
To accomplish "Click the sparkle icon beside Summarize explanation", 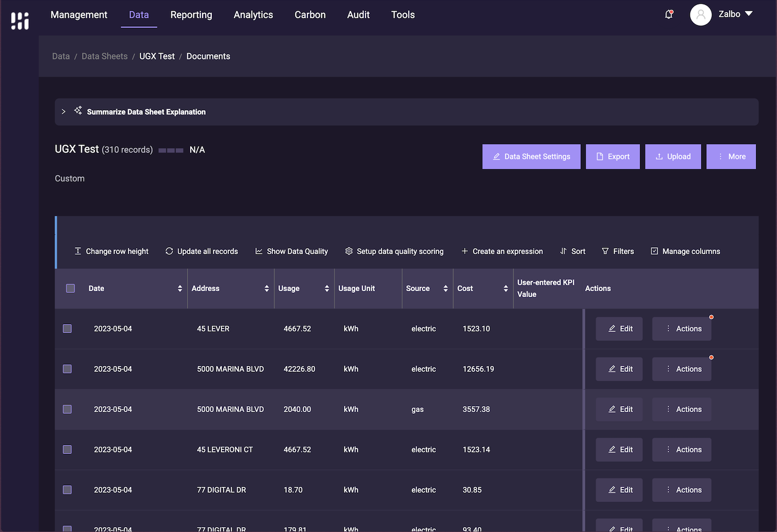I will click(78, 111).
